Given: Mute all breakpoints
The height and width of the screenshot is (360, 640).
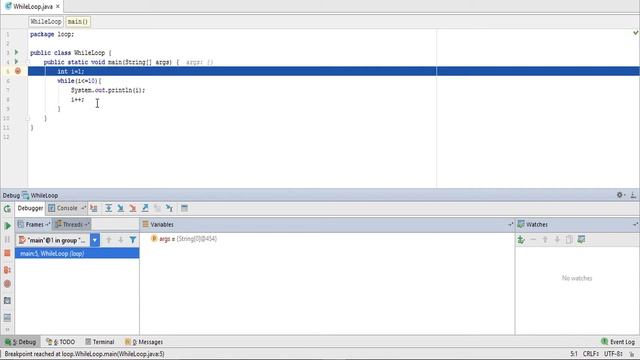Looking at the screenshot, I should (x=7, y=284).
